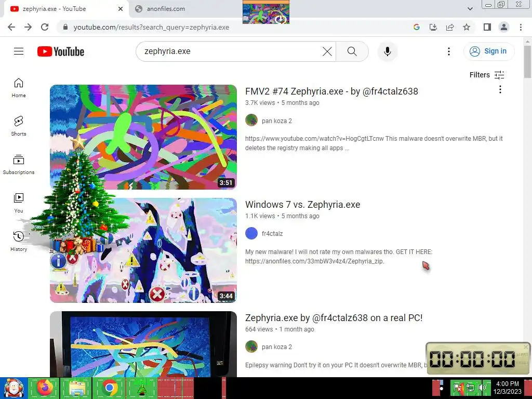Bookmark this page with star icon
This screenshot has width=532, height=399.
tap(467, 27)
